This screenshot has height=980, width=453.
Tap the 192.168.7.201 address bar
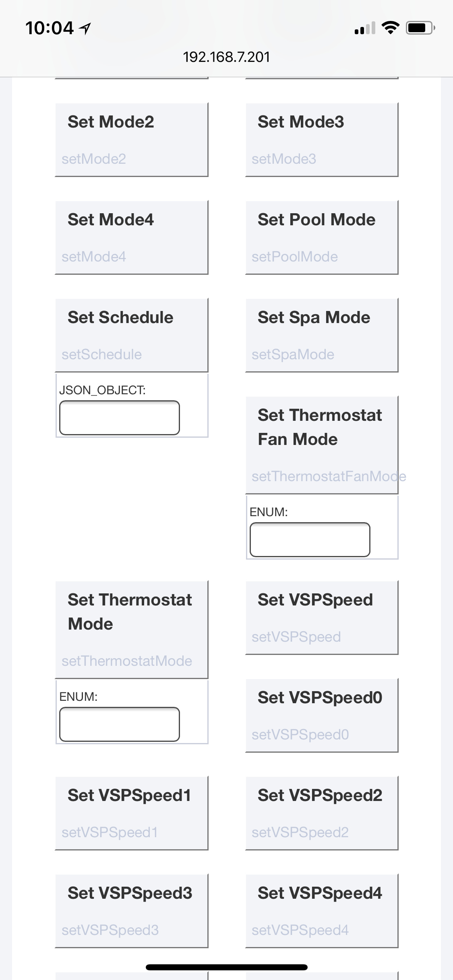(x=226, y=57)
